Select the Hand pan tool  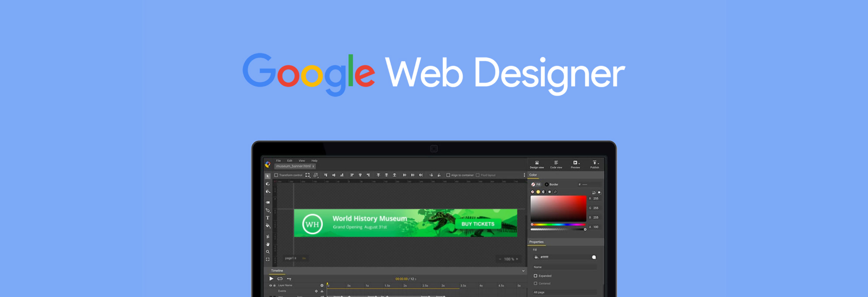pos(268,244)
